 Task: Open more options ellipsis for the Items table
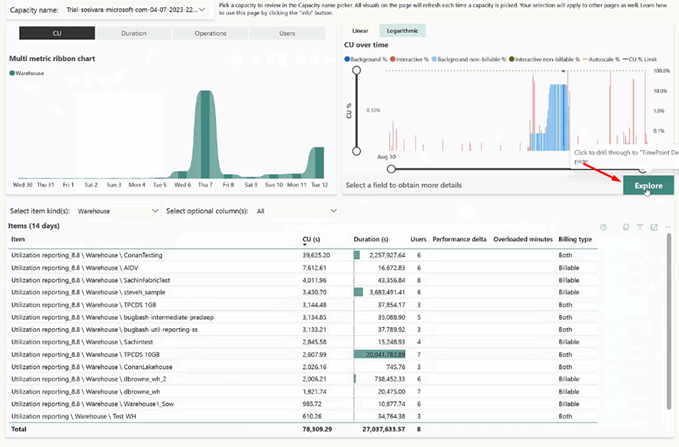coord(668,227)
